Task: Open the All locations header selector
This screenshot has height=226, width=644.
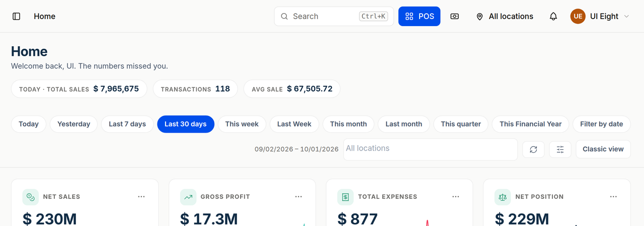Action: (x=505, y=16)
